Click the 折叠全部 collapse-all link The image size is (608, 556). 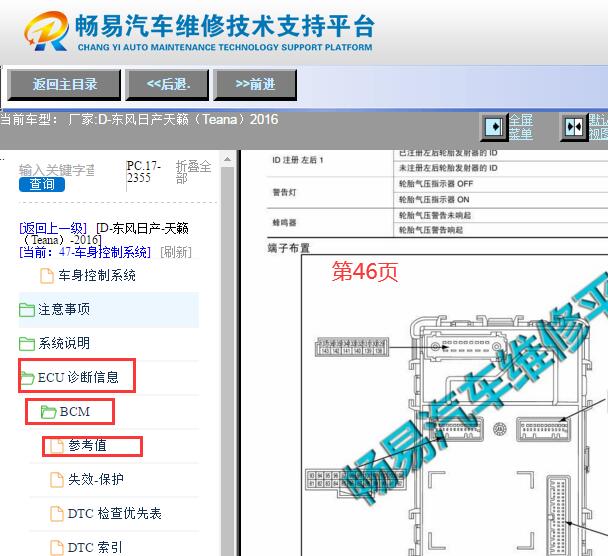click(193, 172)
